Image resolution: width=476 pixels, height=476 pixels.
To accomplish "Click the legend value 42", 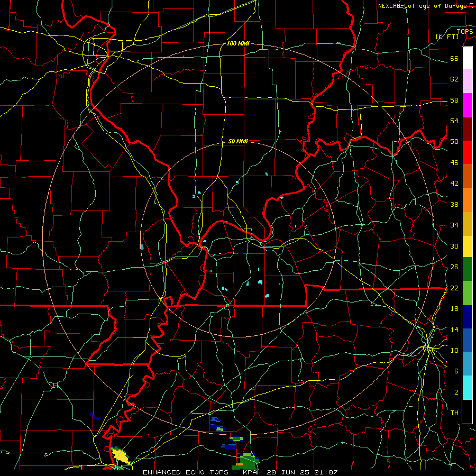I will click(454, 184).
